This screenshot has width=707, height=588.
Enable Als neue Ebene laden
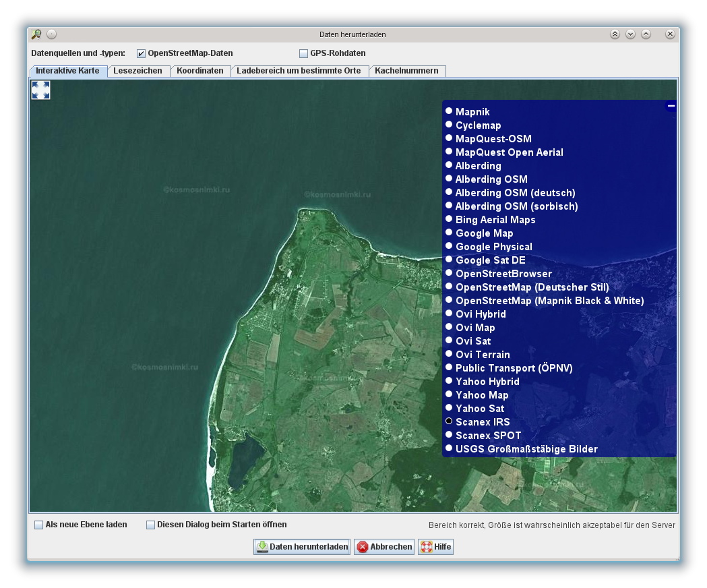(39, 525)
